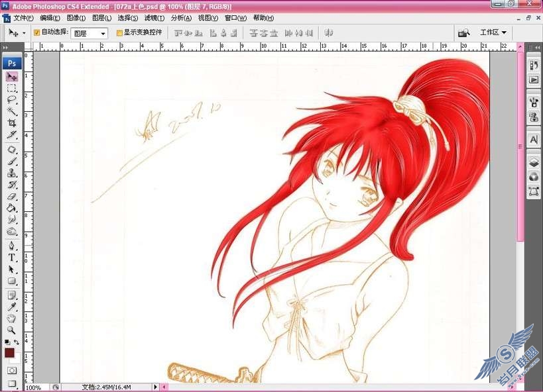Click the dark red foreground color swatch

click(x=9, y=352)
